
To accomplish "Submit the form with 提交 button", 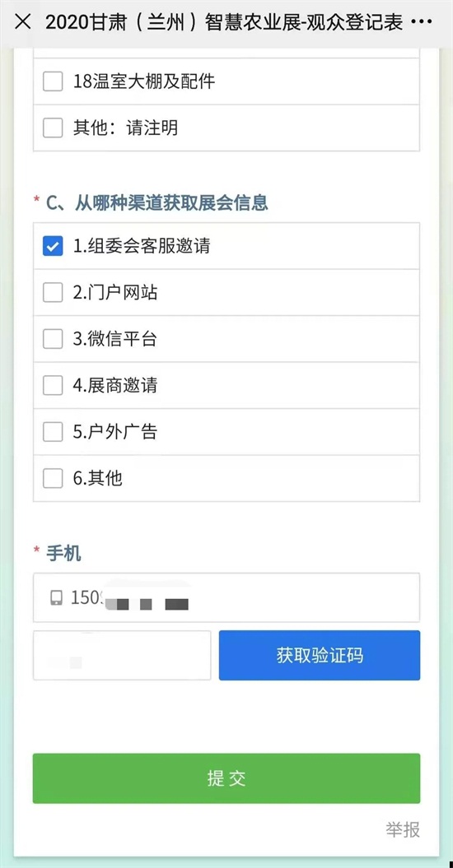I will 226,778.
